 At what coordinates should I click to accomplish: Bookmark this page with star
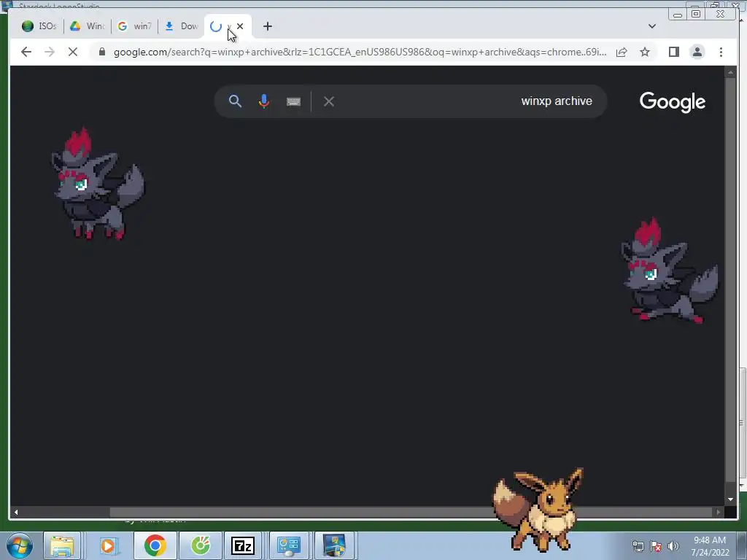click(x=645, y=52)
